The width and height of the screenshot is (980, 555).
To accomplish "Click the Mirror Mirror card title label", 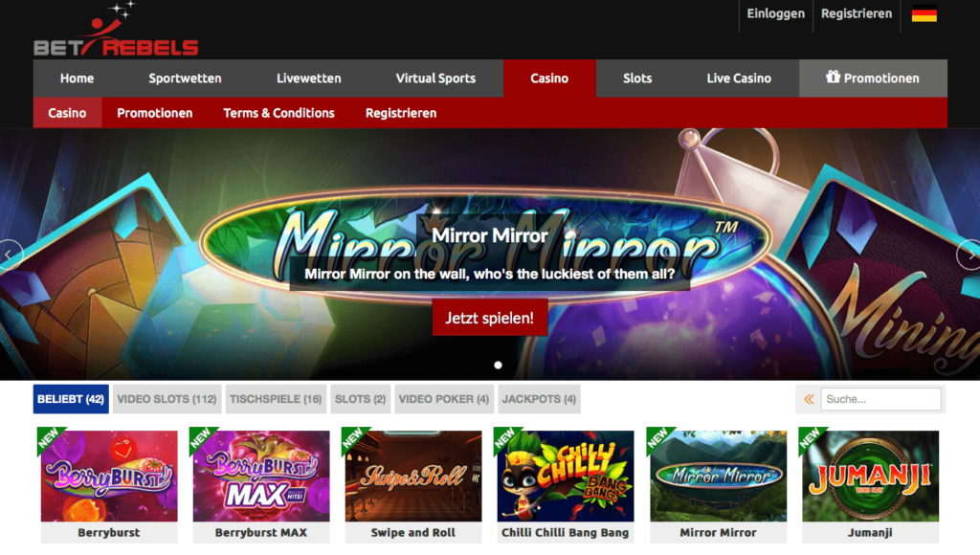I will click(x=718, y=532).
